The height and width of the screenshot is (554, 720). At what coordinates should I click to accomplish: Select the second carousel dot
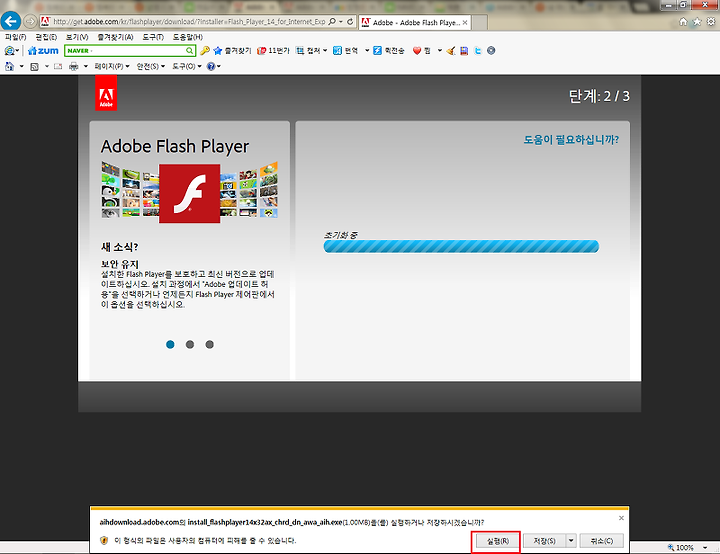tap(190, 345)
